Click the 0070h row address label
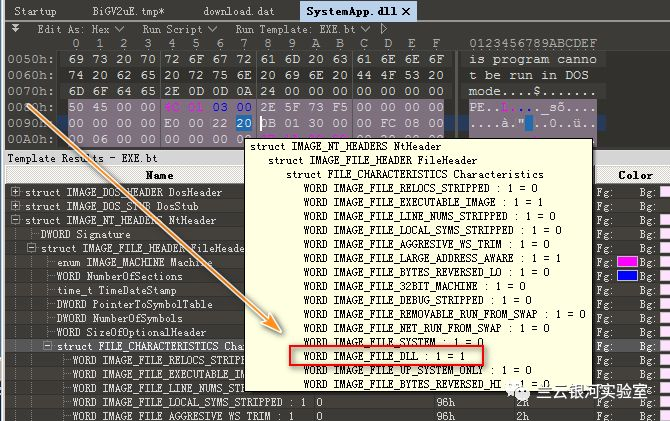The width and height of the screenshot is (670, 421). pyautogui.click(x=30, y=91)
